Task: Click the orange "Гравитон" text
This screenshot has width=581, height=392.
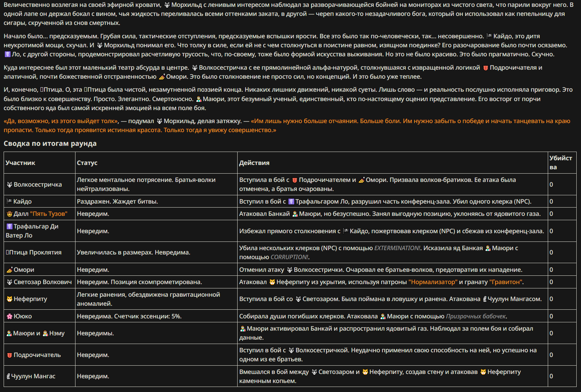Action: (506, 282)
